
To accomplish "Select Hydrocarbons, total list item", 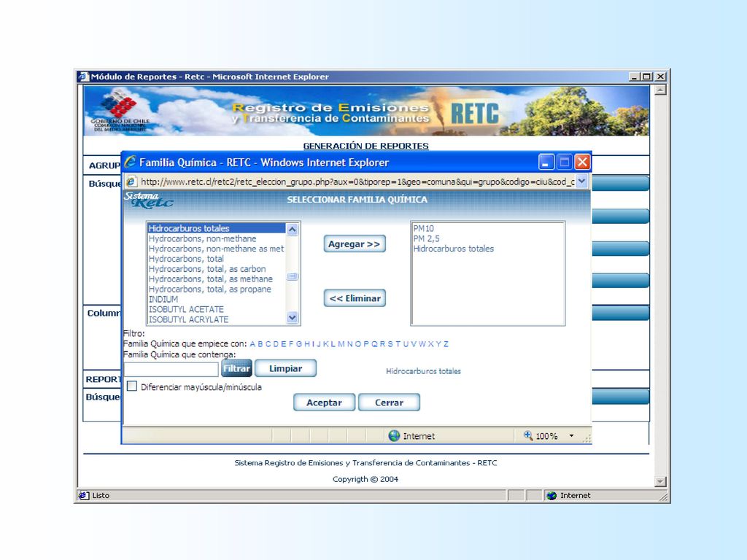I will click(216, 259).
